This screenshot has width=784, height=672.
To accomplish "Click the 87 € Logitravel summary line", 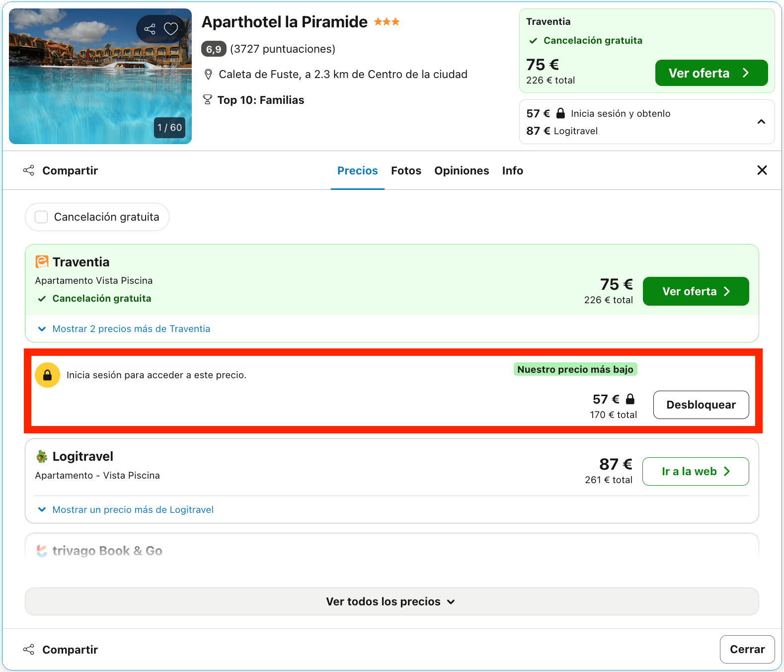I will (x=562, y=131).
